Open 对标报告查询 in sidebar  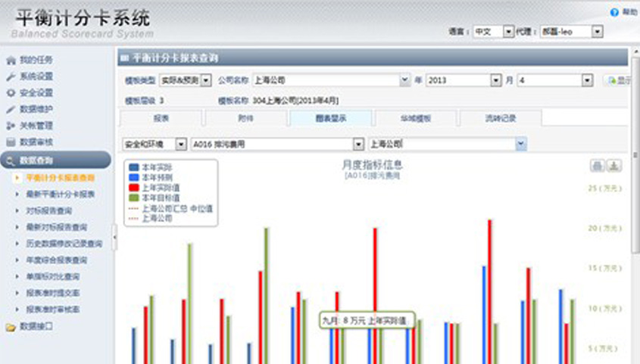tap(48, 210)
